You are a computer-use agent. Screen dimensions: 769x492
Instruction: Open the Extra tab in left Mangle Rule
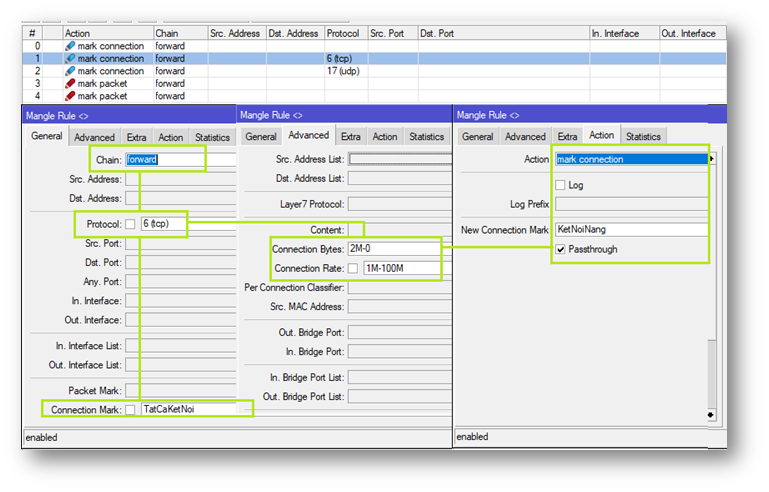[x=136, y=137]
